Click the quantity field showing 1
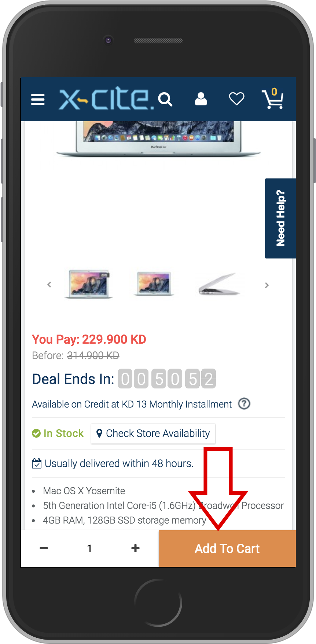 (x=89, y=549)
